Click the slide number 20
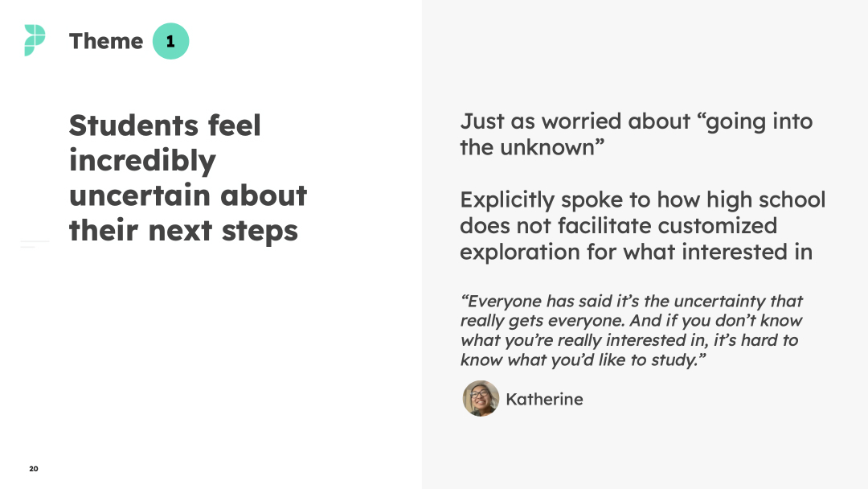868x489 pixels. pyautogui.click(x=34, y=469)
